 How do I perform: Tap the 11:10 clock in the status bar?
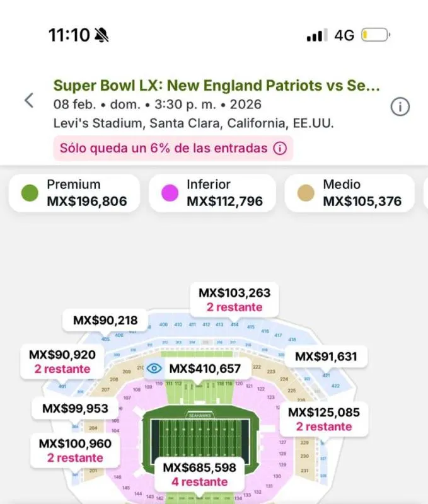click(70, 36)
